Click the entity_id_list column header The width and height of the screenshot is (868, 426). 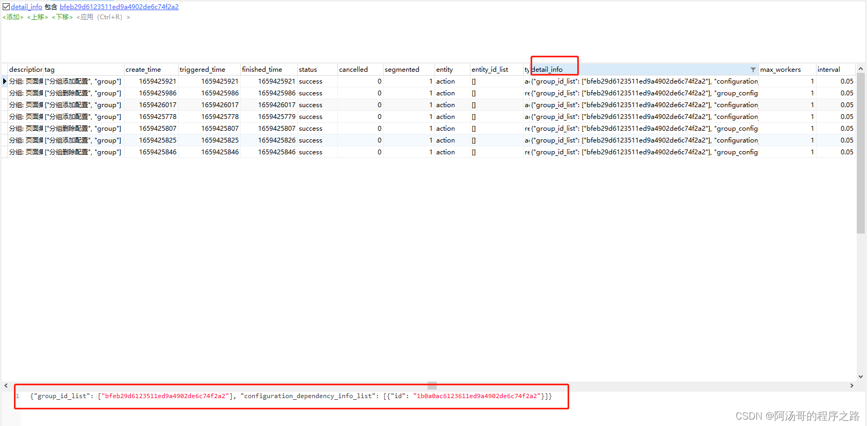pyautogui.click(x=497, y=70)
